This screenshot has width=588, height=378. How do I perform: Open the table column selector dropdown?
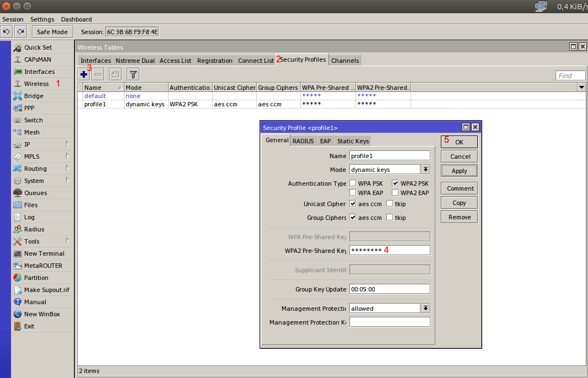(581, 87)
